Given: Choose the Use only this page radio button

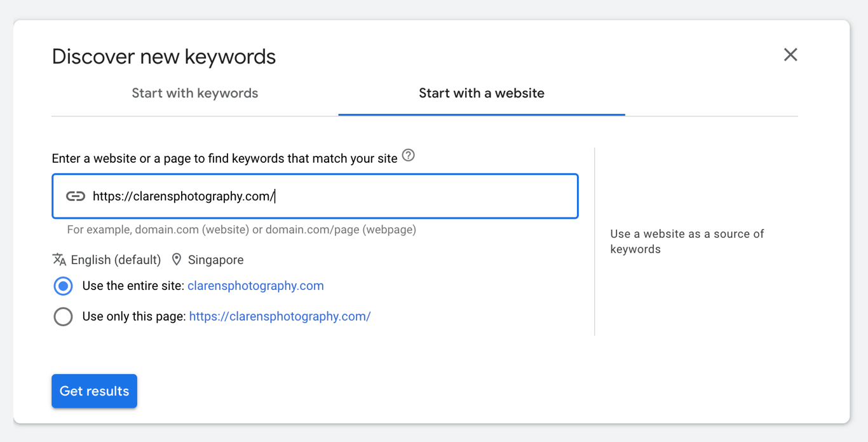Looking at the screenshot, I should tap(63, 316).
